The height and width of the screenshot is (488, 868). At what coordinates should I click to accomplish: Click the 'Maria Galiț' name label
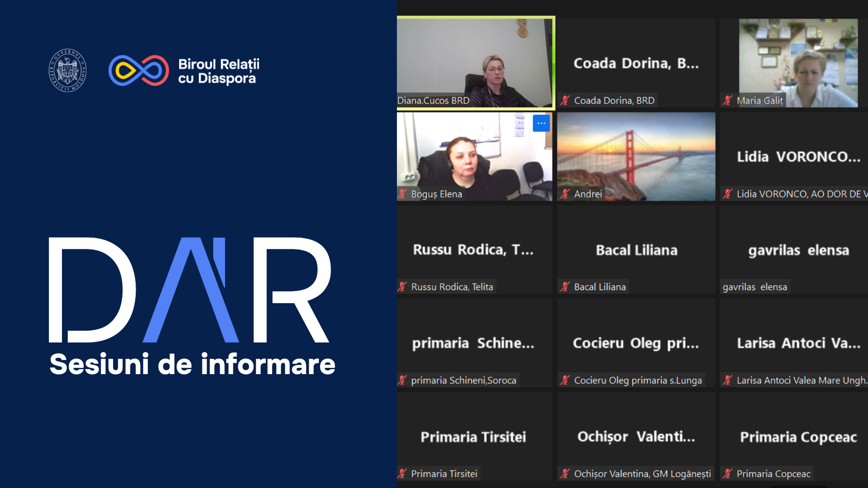click(x=760, y=100)
